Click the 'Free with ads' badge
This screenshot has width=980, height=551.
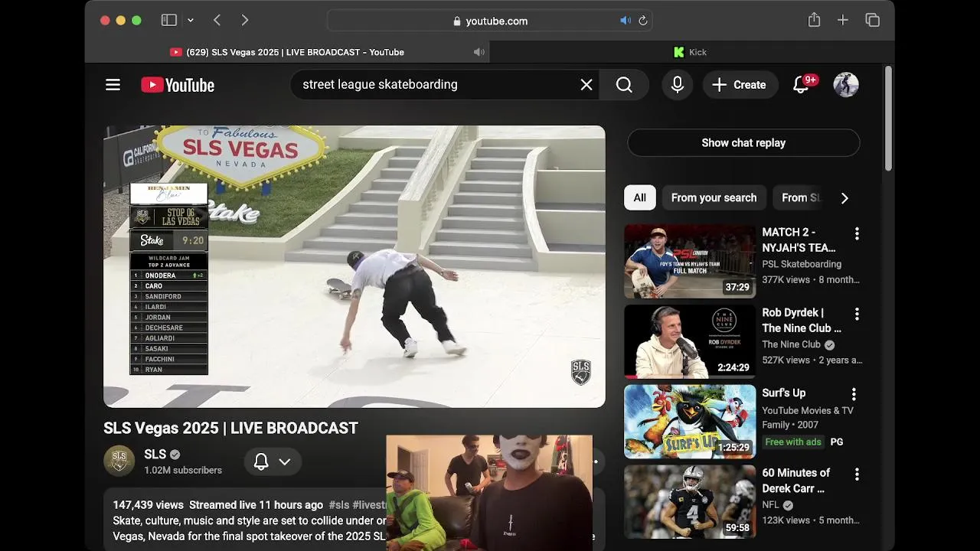click(x=793, y=442)
